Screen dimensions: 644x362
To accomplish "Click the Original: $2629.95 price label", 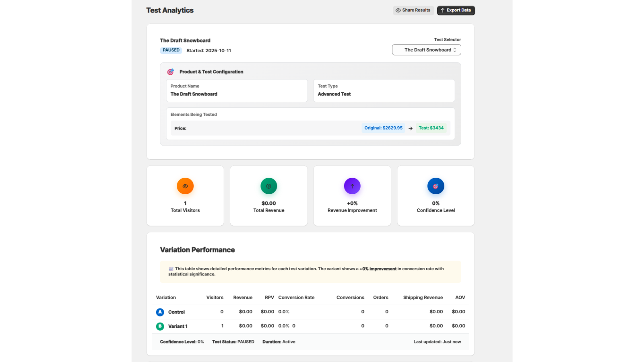I will 383,128.
